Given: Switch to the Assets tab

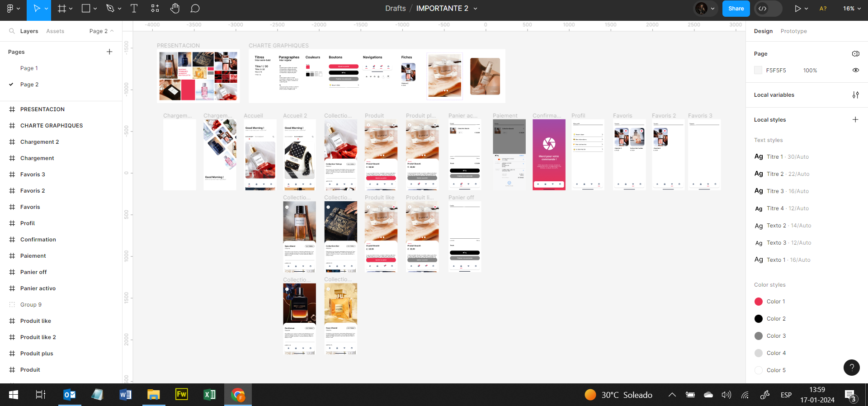Looking at the screenshot, I should point(55,31).
